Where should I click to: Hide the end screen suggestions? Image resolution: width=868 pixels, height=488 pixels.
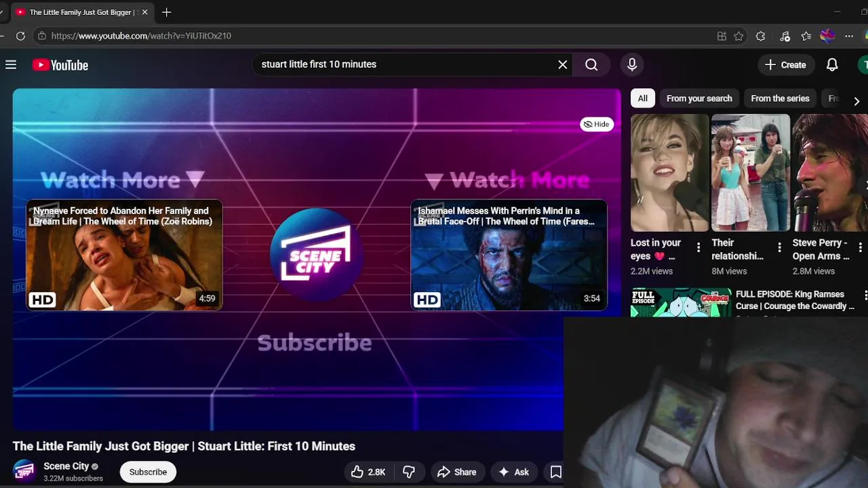597,124
